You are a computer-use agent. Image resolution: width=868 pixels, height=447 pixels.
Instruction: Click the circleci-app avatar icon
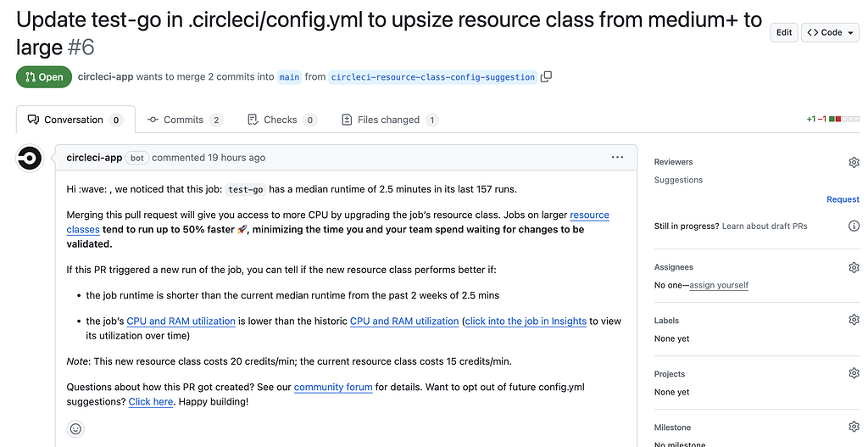point(31,158)
